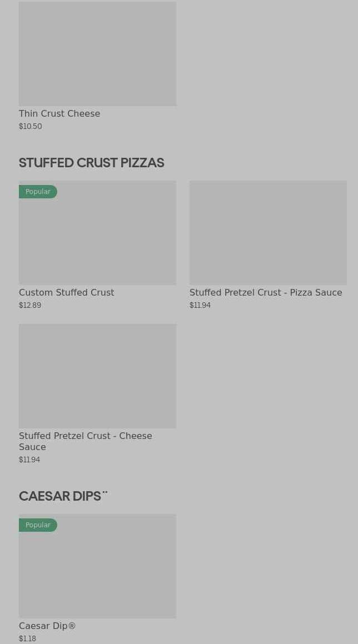Open Stuffed Pretzel Crust Cheese Sauce image

click(97, 376)
